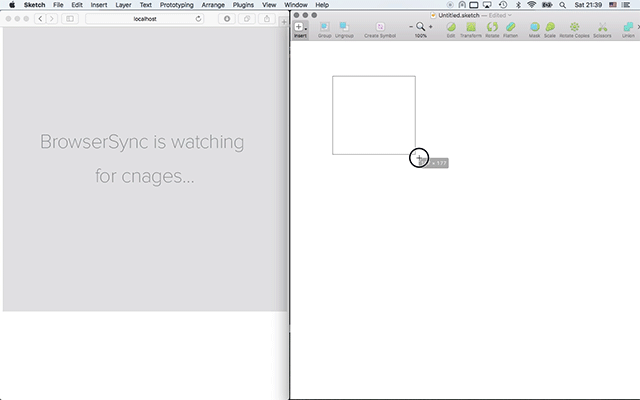Open the Insert menu in menu bar
The image size is (640, 400).
tap(99, 5)
